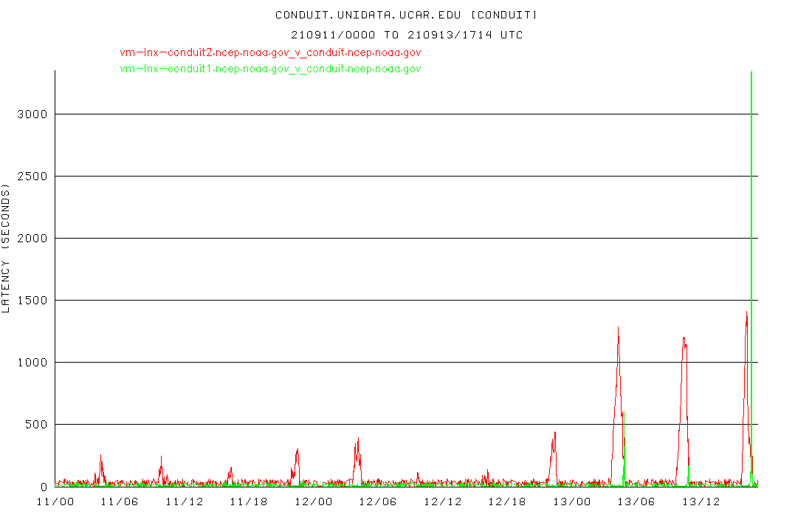This screenshot has height=517, width=812.
Task: Select the 13/12 time axis label
Action: (x=701, y=501)
